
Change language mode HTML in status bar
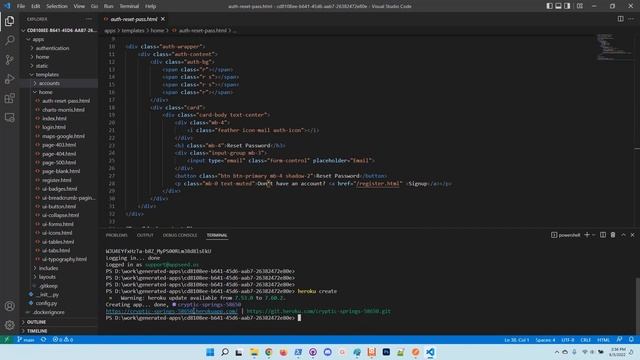tap(603, 340)
